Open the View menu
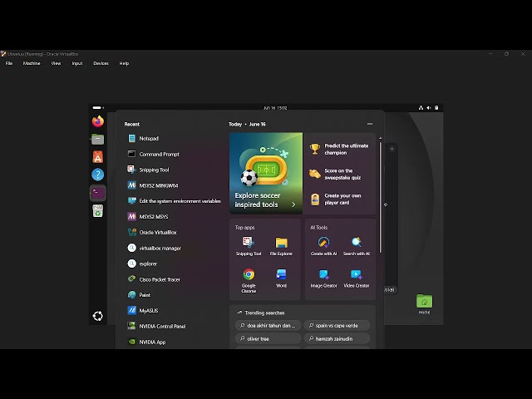532x399 pixels. 56,63
